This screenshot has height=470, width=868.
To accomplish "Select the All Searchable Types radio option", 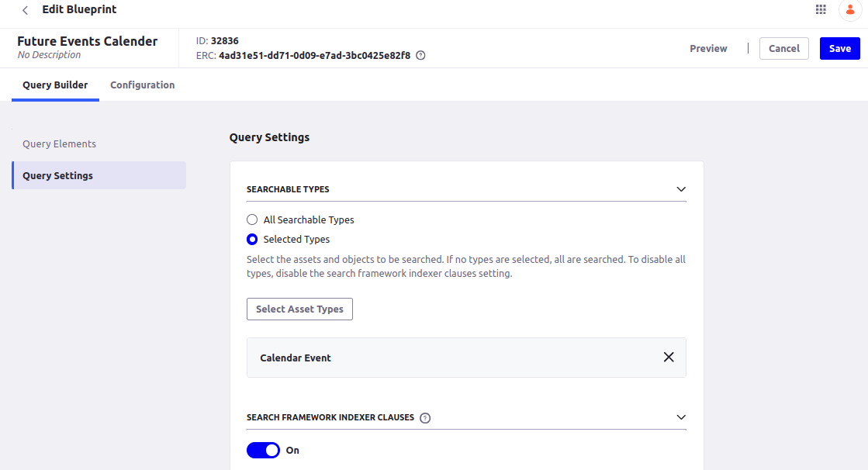I will 252,219.
